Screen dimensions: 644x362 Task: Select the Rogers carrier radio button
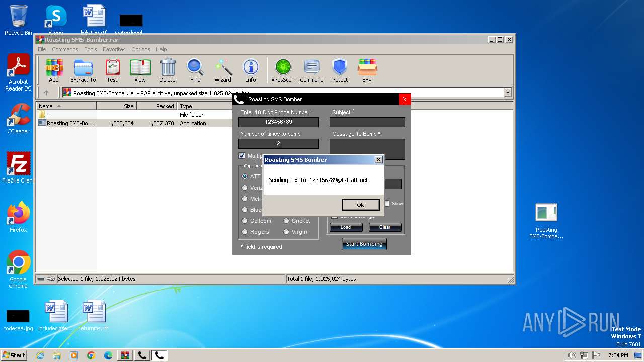coord(245,232)
